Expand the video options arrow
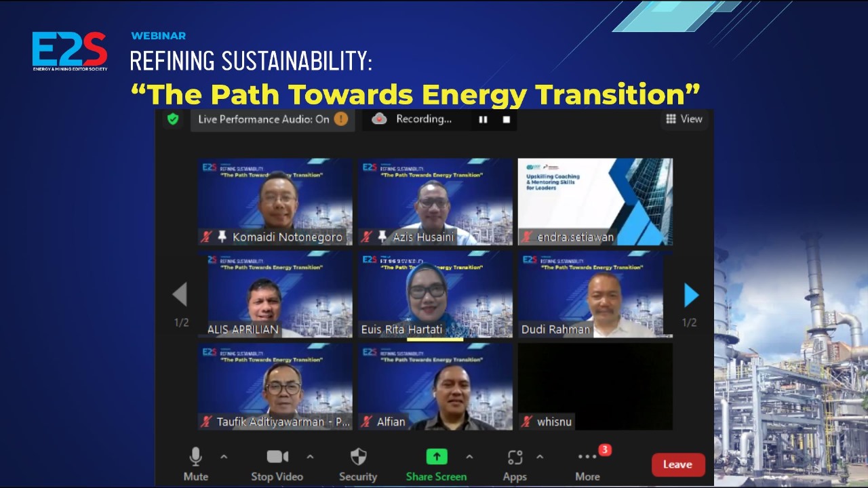 (310, 457)
